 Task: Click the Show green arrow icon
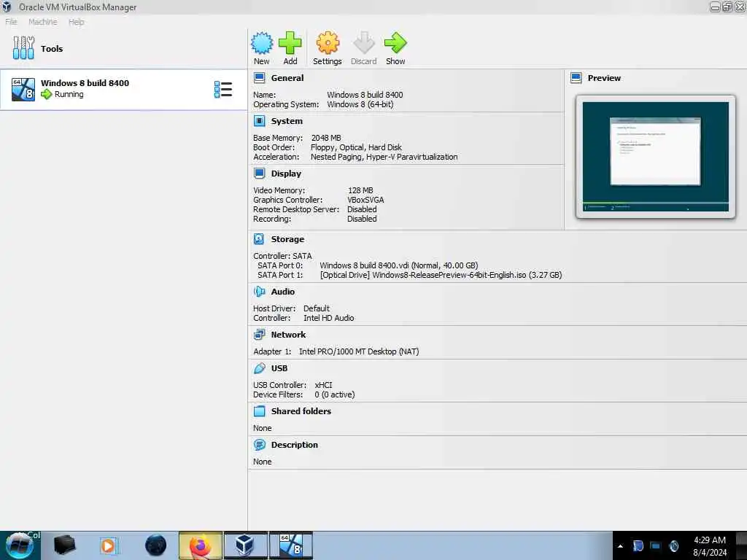click(395, 43)
